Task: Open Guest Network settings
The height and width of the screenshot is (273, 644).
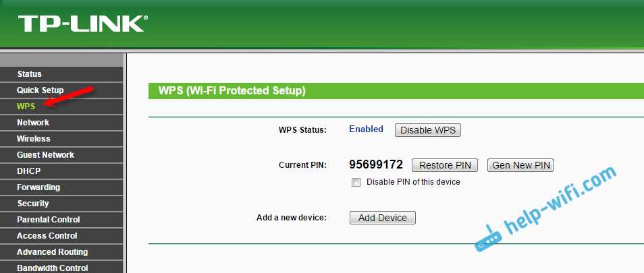Action: coord(45,155)
